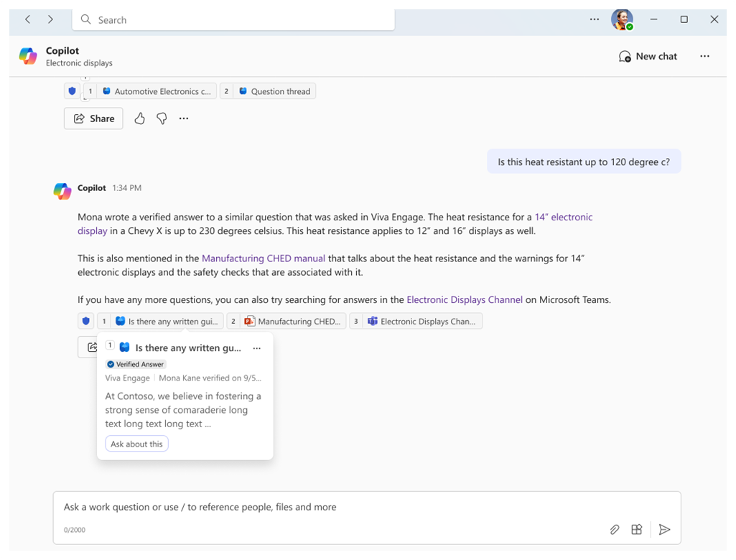Click the thumbs up icon
Screen dimensions: 736x560
point(139,118)
